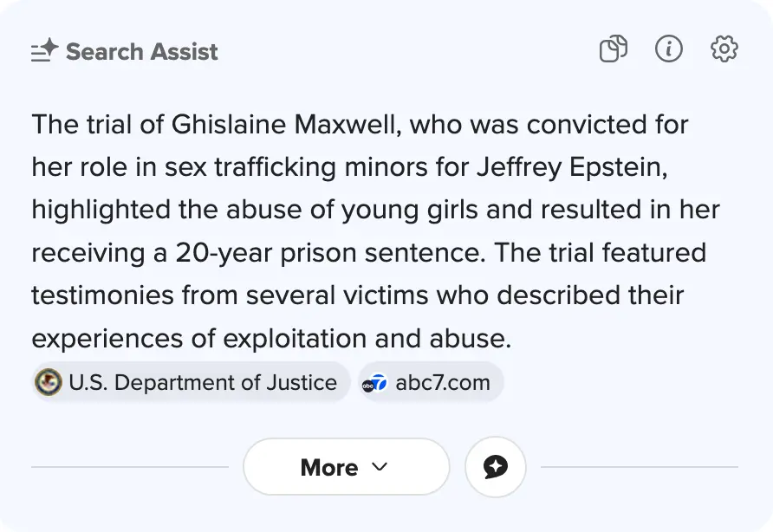Click the chevron next to More

tap(379, 468)
